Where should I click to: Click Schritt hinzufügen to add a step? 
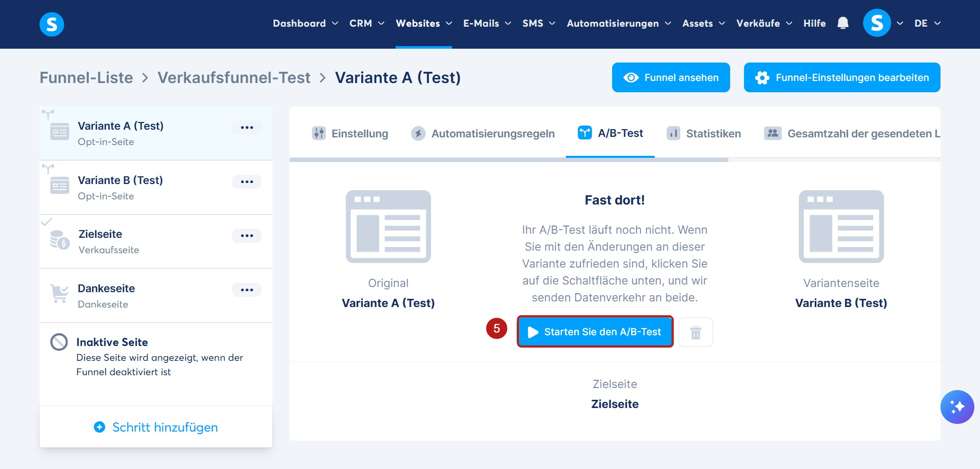click(x=156, y=427)
